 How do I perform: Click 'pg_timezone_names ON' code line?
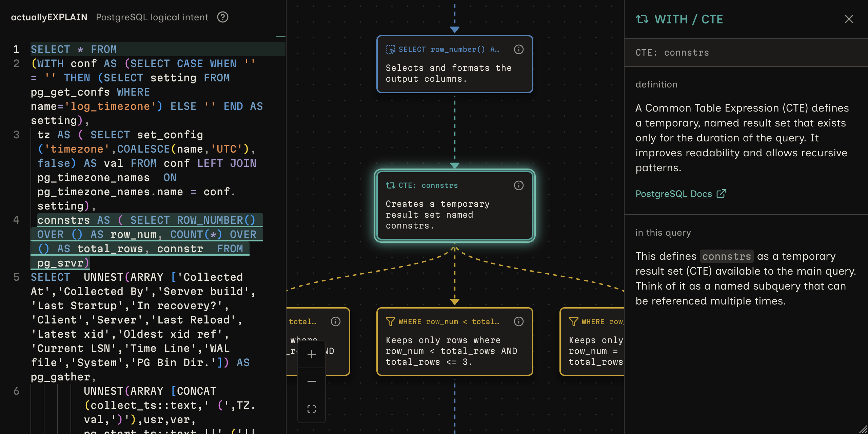pyautogui.click(x=107, y=178)
